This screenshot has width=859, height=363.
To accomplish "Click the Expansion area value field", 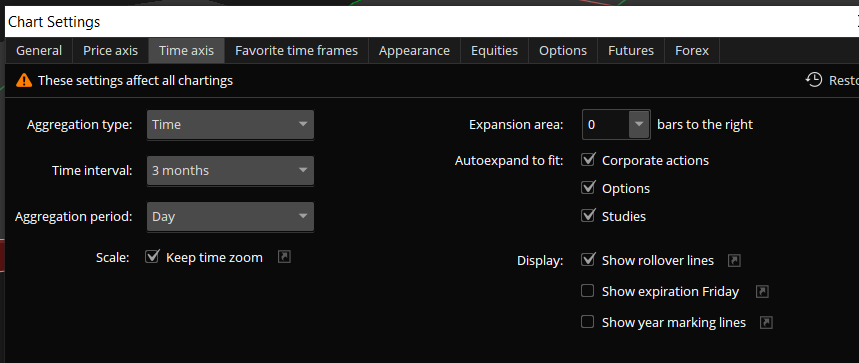I will coord(605,124).
